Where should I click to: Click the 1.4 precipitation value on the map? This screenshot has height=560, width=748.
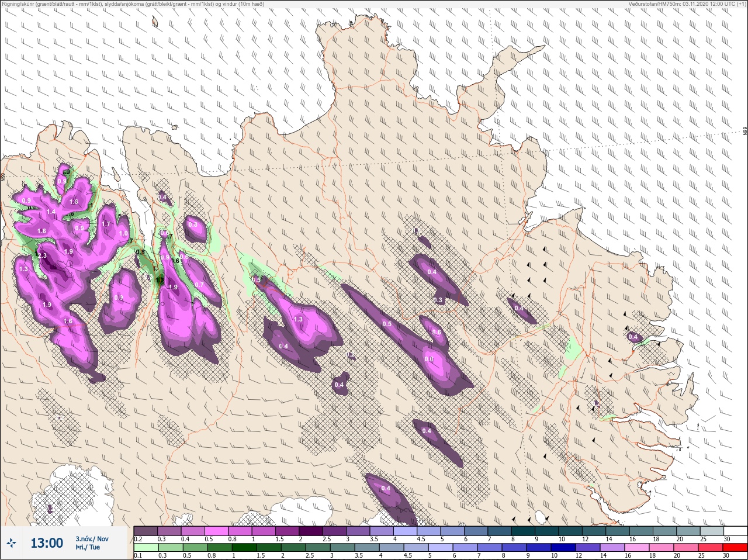51,212
